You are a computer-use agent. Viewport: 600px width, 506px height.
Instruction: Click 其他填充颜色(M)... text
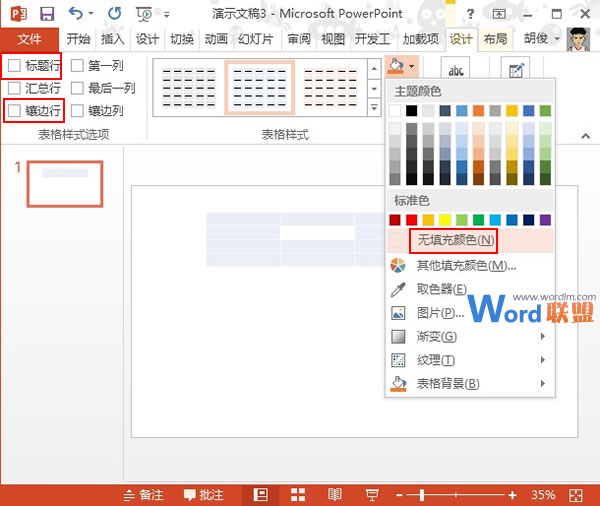click(466, 265)
